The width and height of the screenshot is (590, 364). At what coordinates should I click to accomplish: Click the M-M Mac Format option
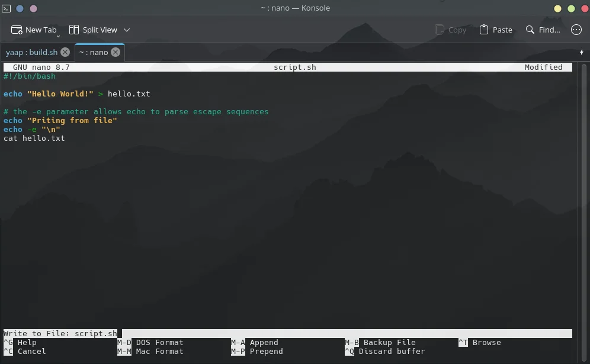(x=150, y=351)
